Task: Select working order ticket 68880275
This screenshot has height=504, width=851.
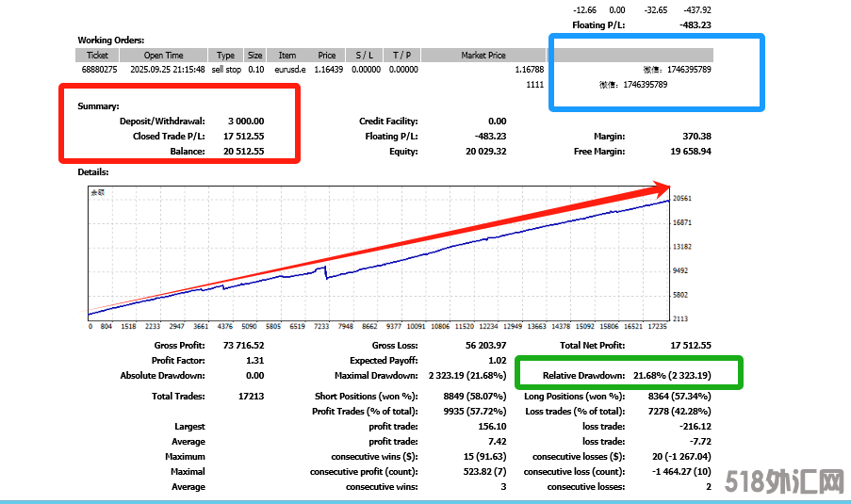Action: (98, 70)
